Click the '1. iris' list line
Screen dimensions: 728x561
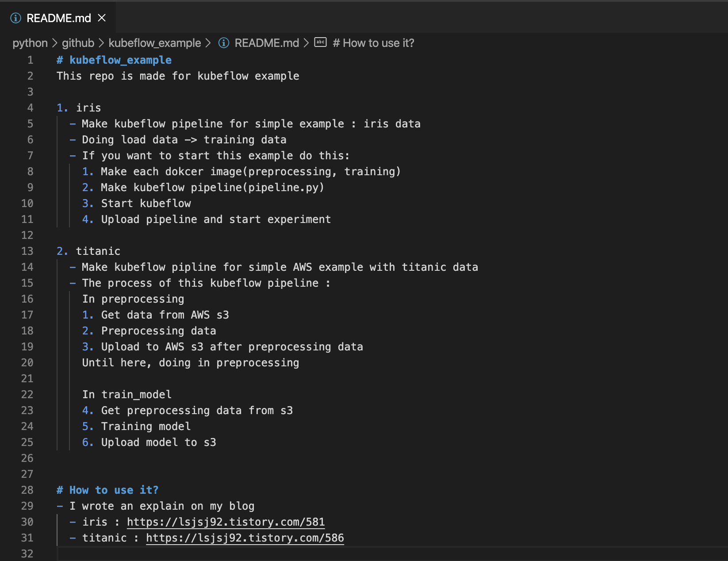pos(79,108)
